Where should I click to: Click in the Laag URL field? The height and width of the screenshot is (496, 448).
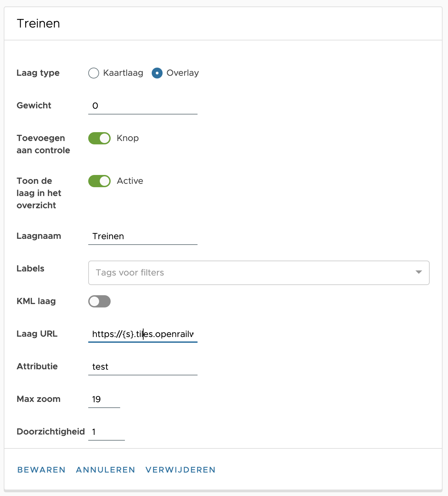pos(143,334)
